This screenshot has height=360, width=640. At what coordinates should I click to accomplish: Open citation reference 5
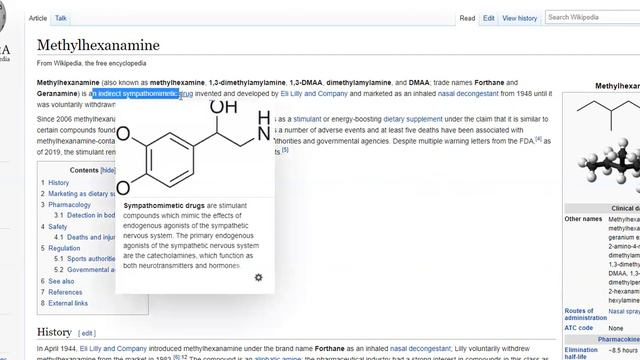pyautogui.click(x=285, y=150)
